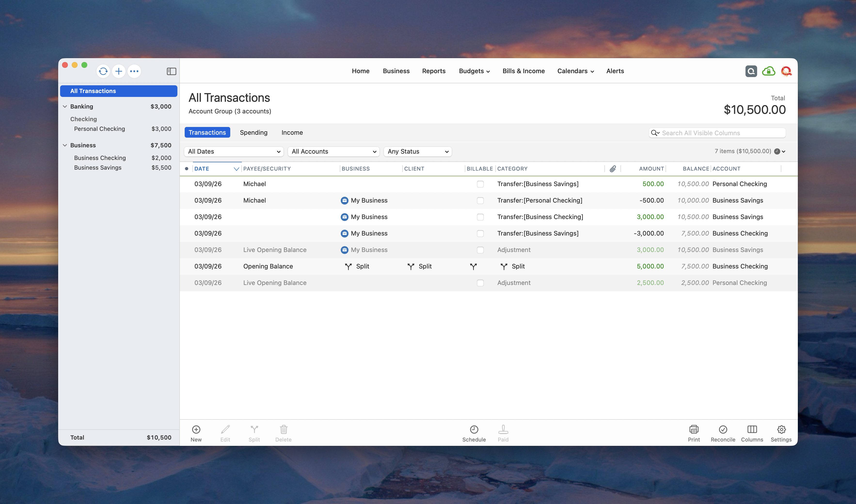Tick billable checkbox on last Live Opening Balance row
Screen dimensions: 856x504
(480, 283)
